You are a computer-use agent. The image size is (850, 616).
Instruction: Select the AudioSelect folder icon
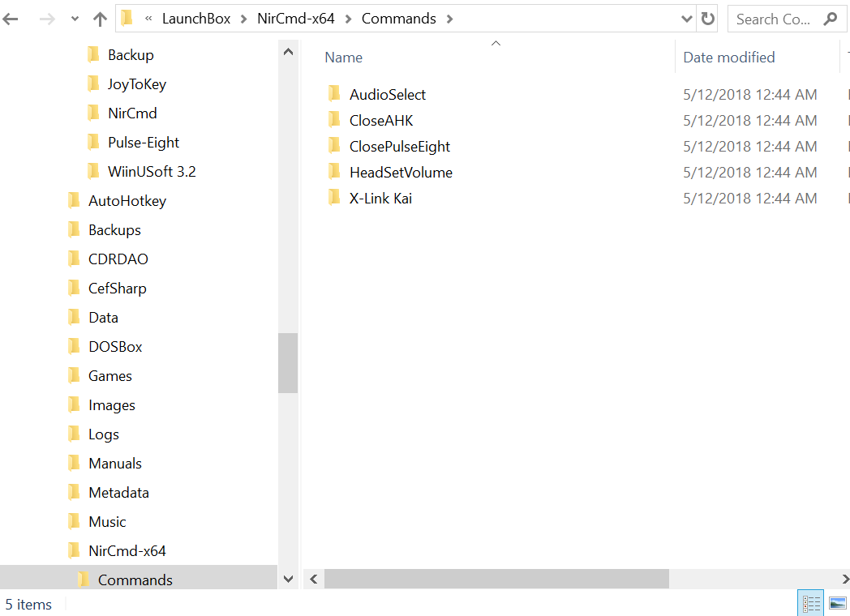[x=334, y=94]
